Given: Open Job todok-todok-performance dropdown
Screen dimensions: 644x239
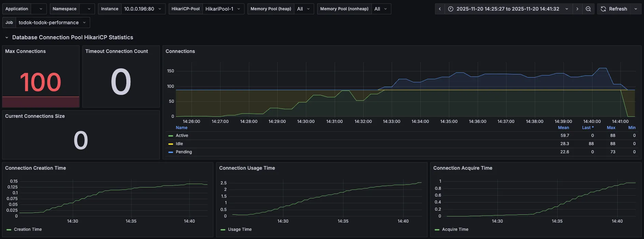Looking at the screenshot, I should click(x=53, y=23).
